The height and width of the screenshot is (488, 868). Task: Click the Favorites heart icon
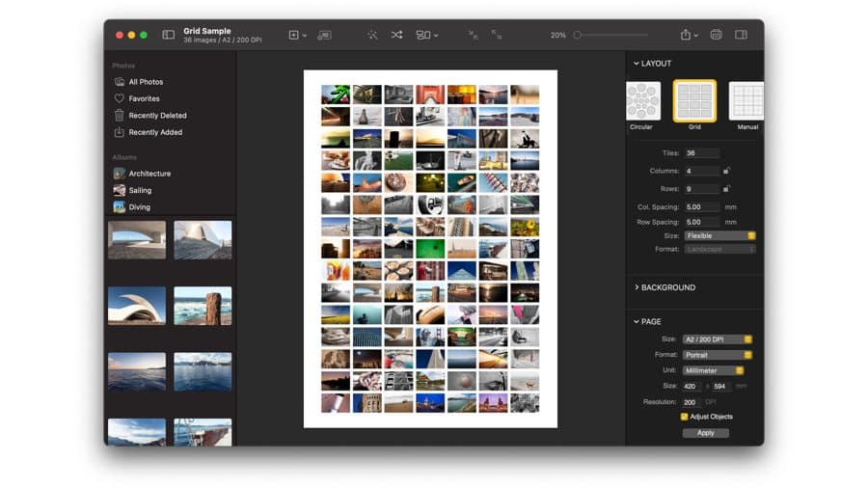coord(119,98)
